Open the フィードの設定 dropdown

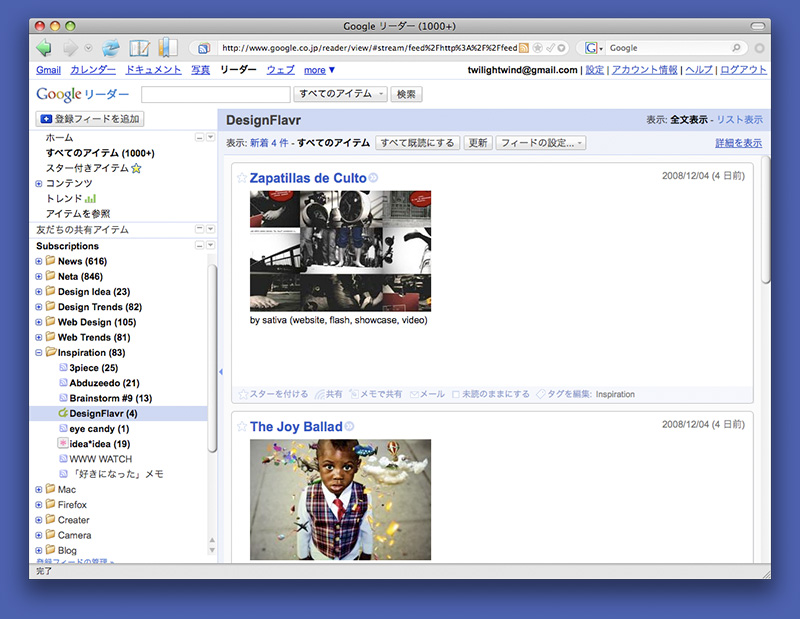(x=541, y=143)
